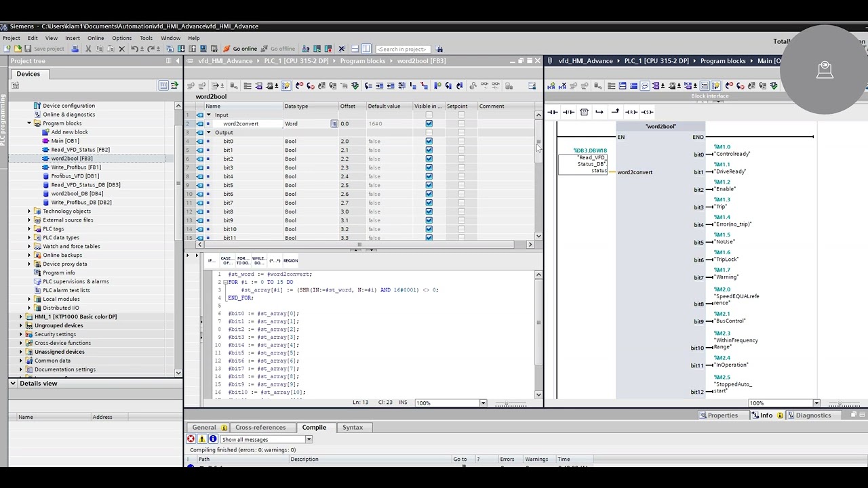The height and width of the screenshot is (488, 868).
Task: Adjust the SCL editor zoom slider
Action: point(511,403)
